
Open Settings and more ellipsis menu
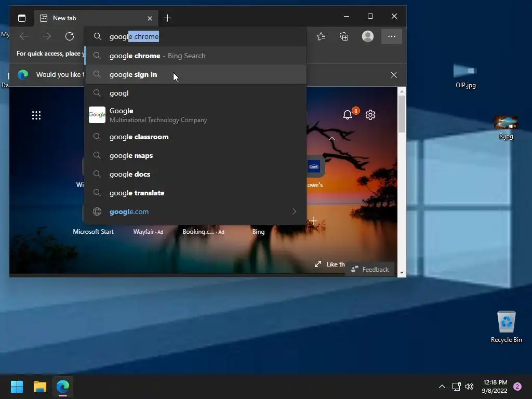pyautogui.click(x=392, y=36)
